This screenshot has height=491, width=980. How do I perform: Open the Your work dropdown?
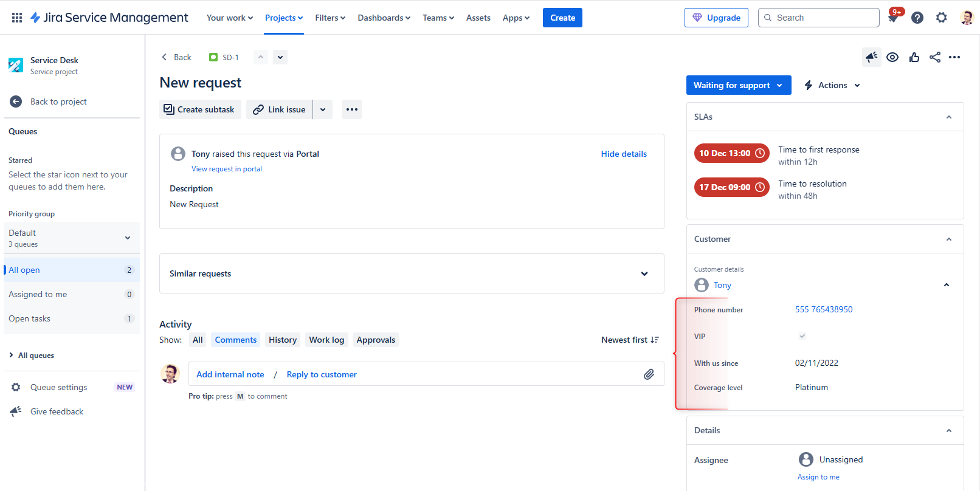(x=230, y=18)
